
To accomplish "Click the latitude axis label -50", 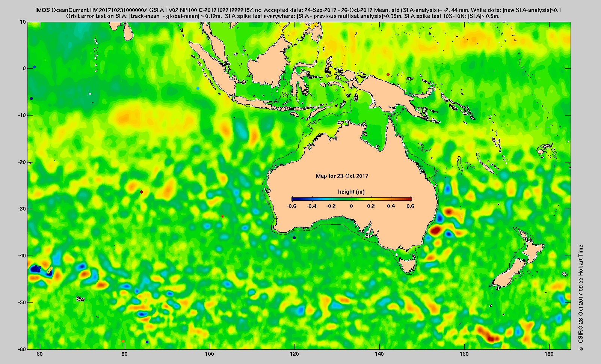I will (x=22, y=302).
